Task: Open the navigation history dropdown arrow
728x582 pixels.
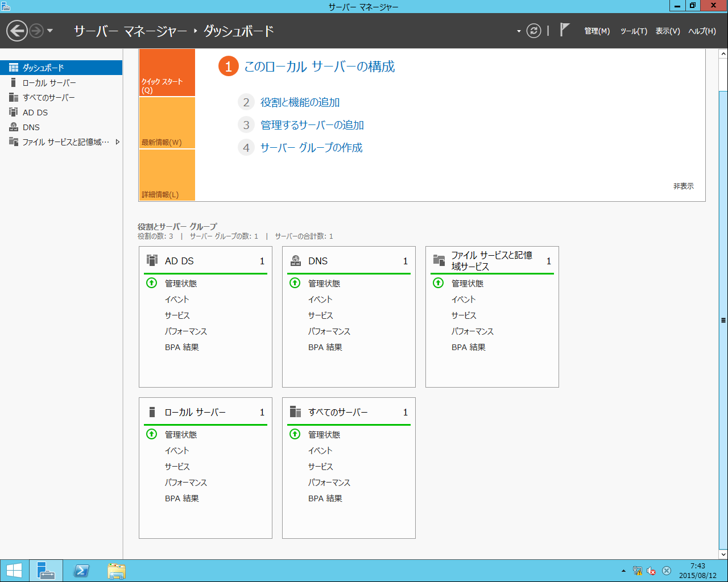Action: pyautogui.click(x=50, y=31)
